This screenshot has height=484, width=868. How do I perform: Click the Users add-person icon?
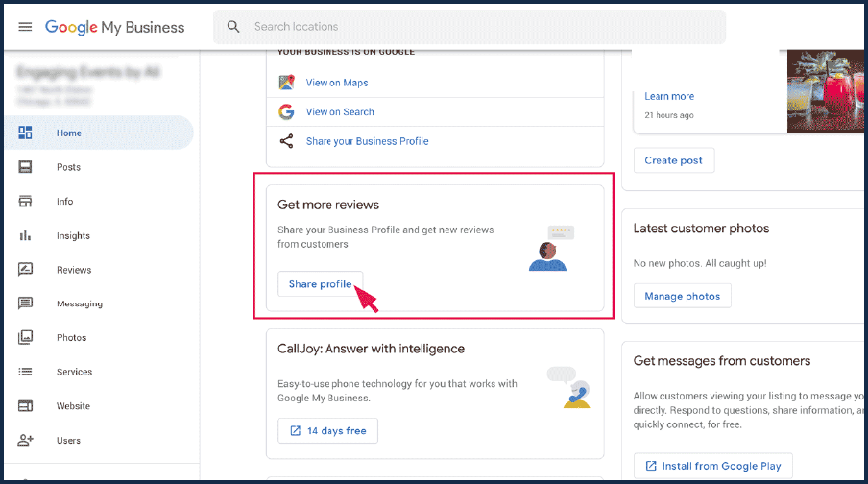(26, 440)
